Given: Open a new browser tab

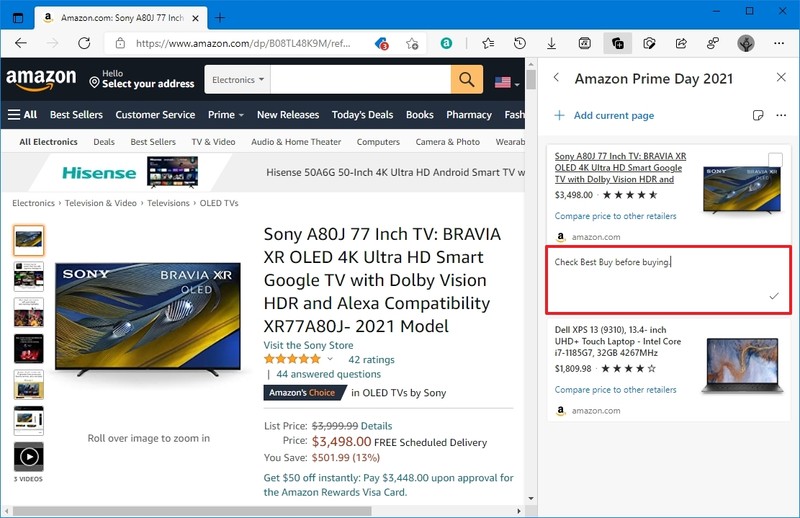Looking at the screenshot, I should tap(220, 18).
